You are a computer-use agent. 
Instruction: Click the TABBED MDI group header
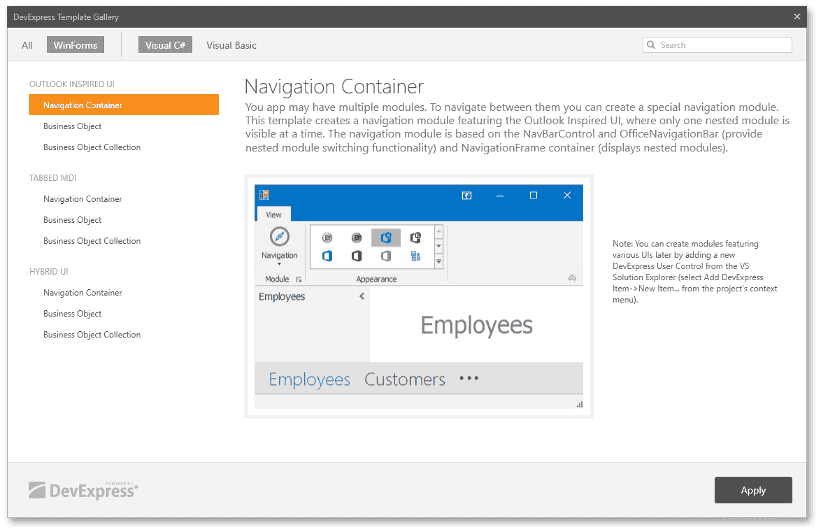53,178
